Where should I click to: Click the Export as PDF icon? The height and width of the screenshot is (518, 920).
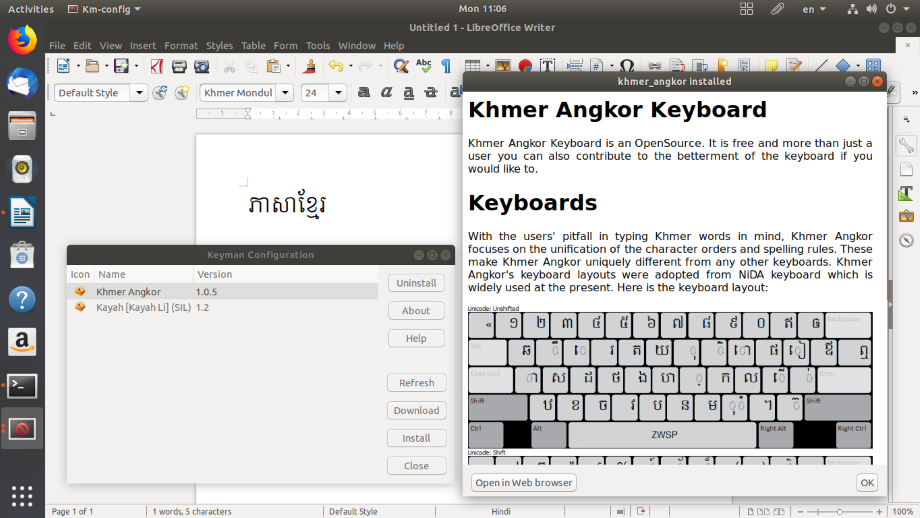pos(157,67)
